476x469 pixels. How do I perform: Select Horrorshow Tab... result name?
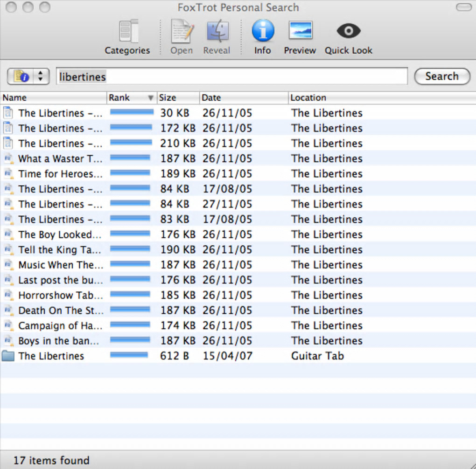tap(61, 295)
